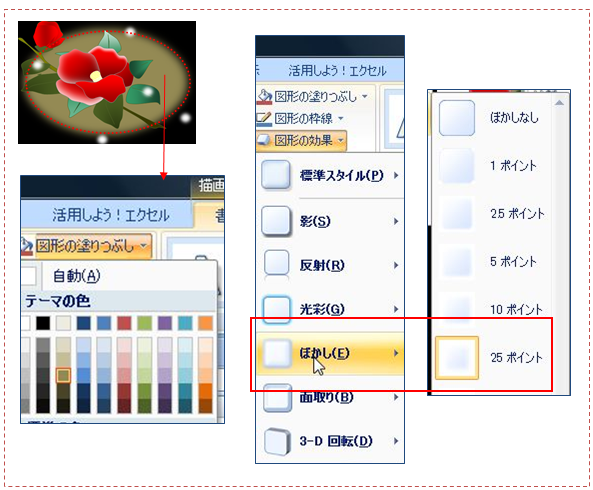Select 自動(A) fill color option
Screen dimensions: 593x490
119,276
